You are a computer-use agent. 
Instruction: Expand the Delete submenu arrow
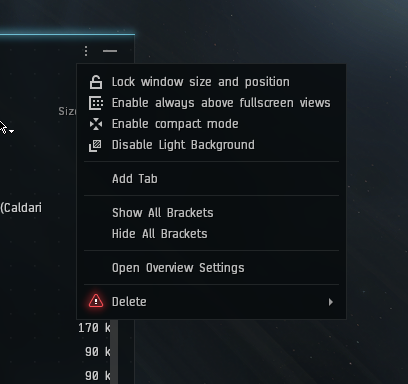point(331,302)
